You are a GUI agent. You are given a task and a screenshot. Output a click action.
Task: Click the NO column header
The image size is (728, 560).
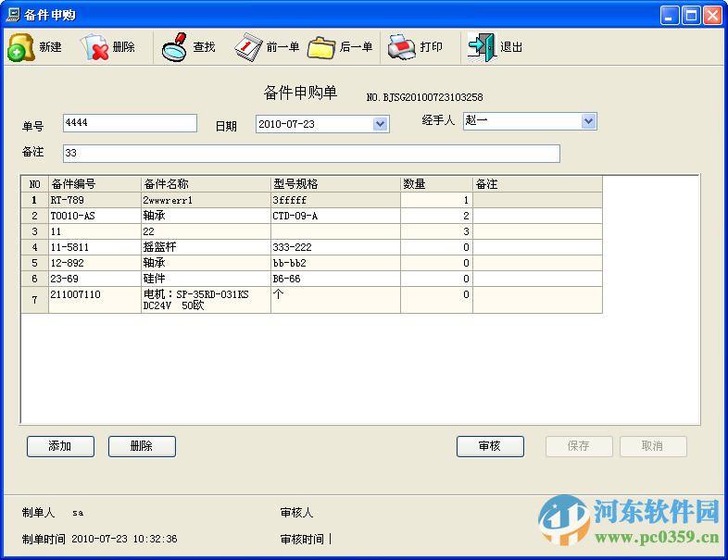click(35, 184)
